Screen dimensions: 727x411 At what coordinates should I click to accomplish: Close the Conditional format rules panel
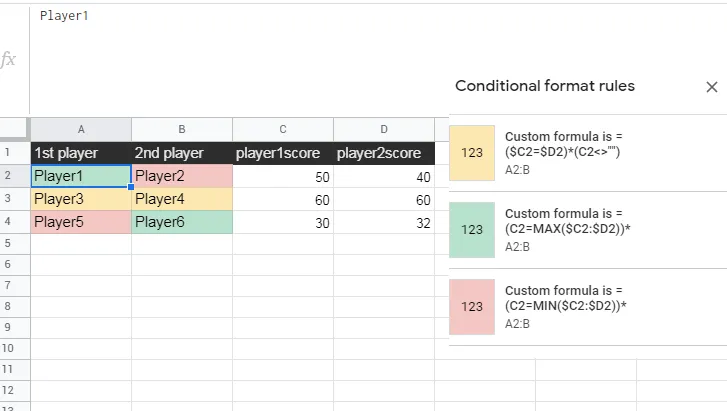pos(711,87)
